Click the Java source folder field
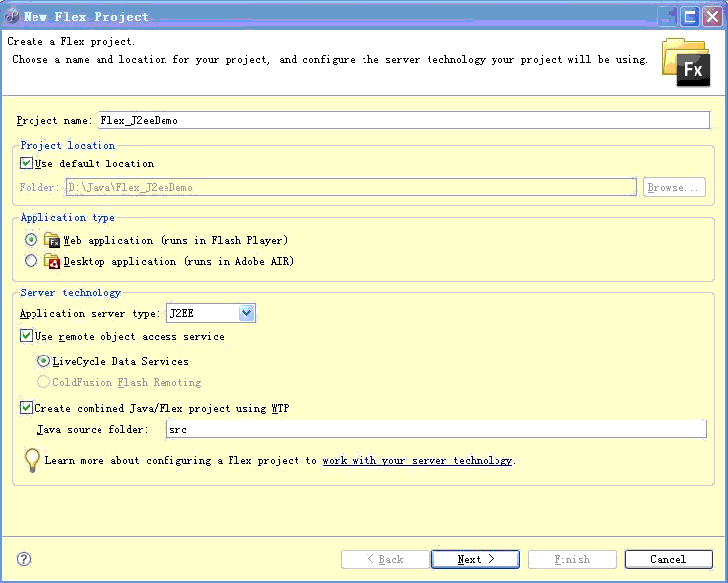 (x=436, y=429)
